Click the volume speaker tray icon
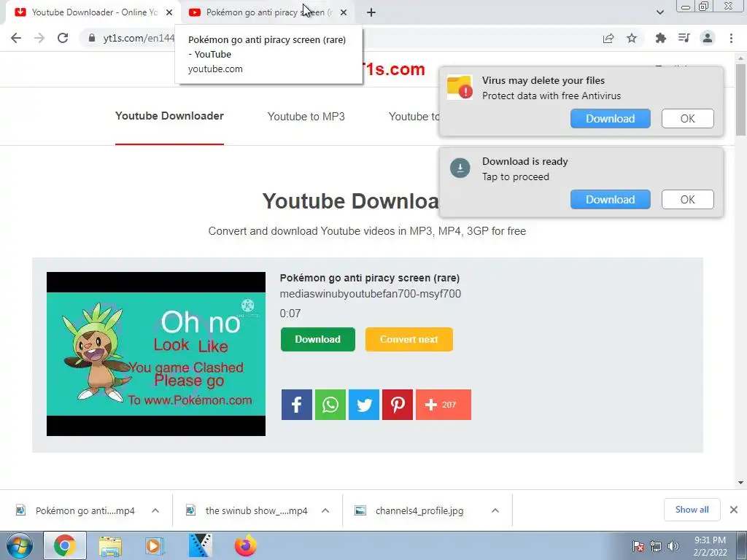 coord(673,546)
